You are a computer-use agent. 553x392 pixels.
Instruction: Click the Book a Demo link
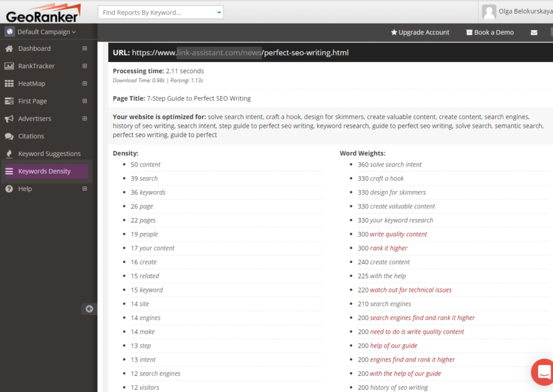tap(490, 33)
